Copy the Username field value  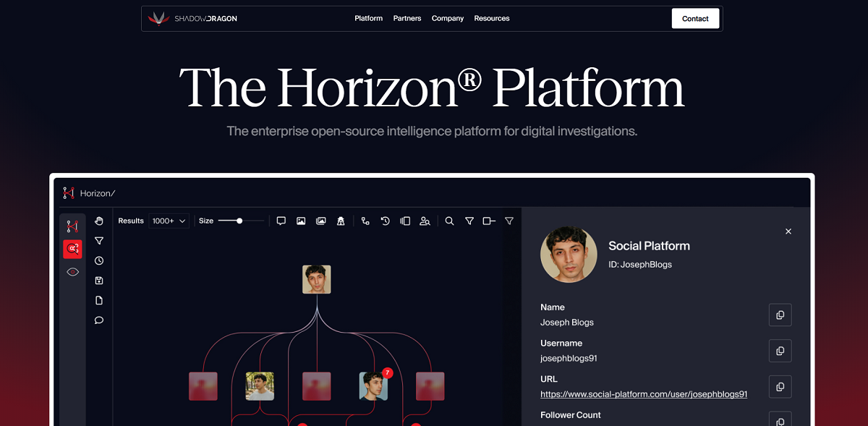point(780,351)
